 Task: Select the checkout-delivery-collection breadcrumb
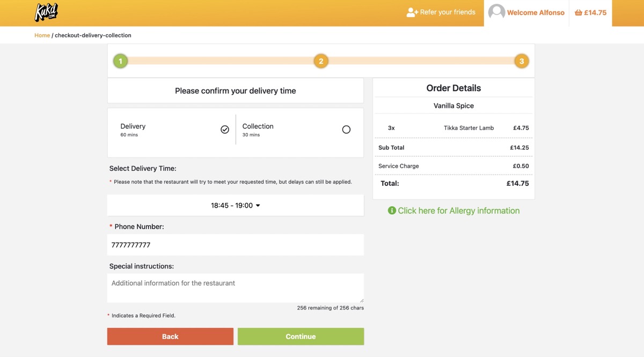pyautogui.click(x=92, y=35)
